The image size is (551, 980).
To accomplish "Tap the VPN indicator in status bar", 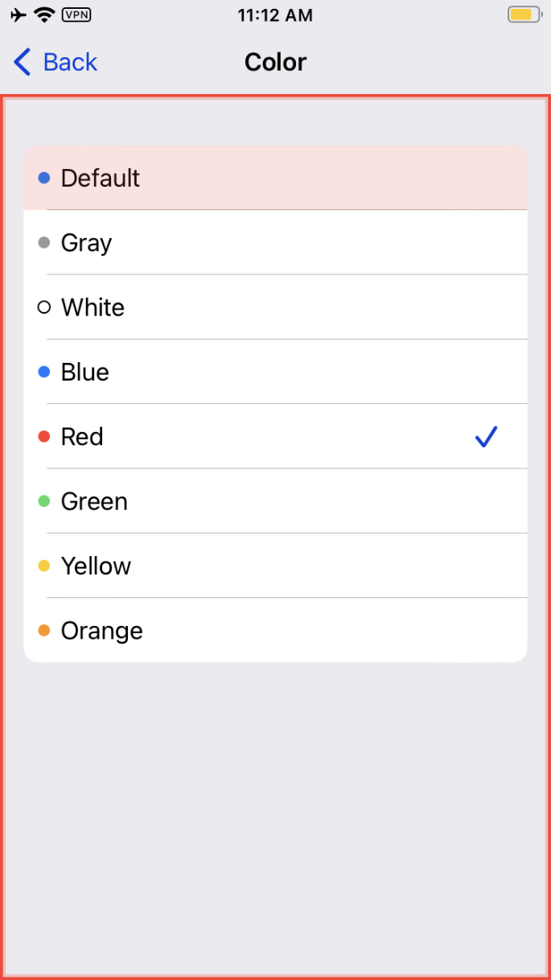I will tap(76, 14).
